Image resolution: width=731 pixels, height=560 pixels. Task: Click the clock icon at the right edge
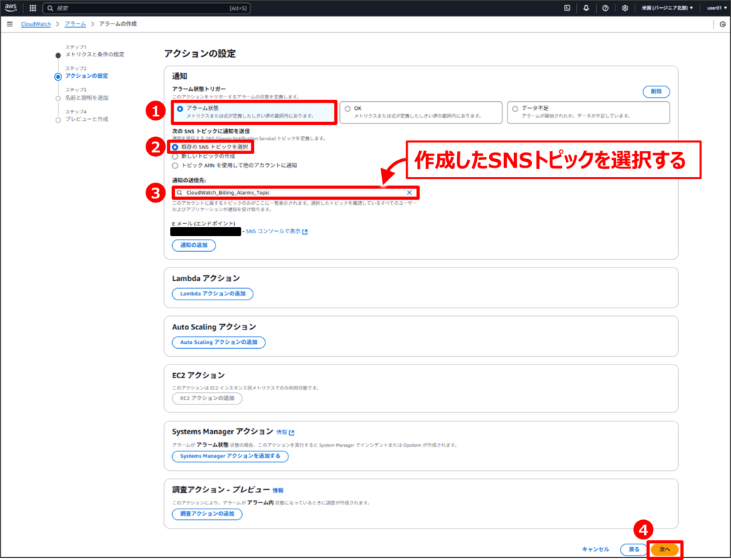coord(722,24)
